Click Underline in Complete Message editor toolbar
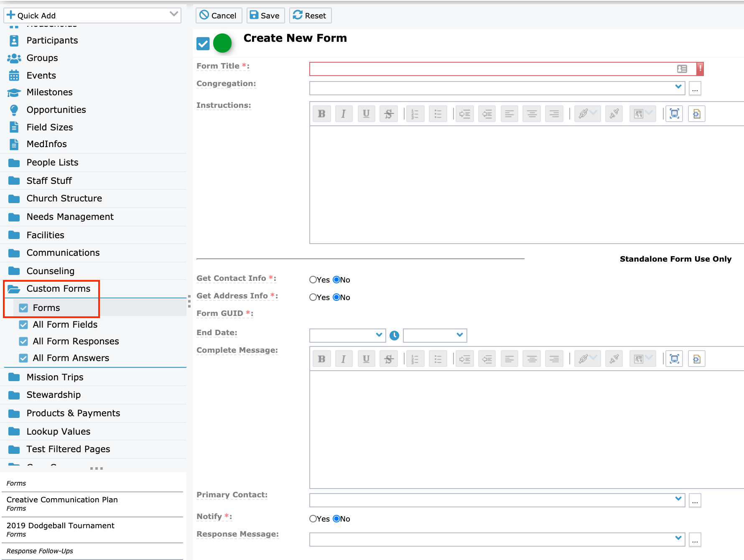 point(366,359)
